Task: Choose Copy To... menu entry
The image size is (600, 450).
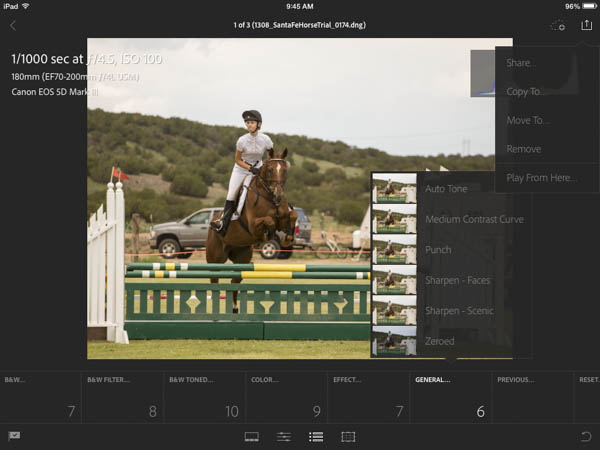Action: [547, 91]
